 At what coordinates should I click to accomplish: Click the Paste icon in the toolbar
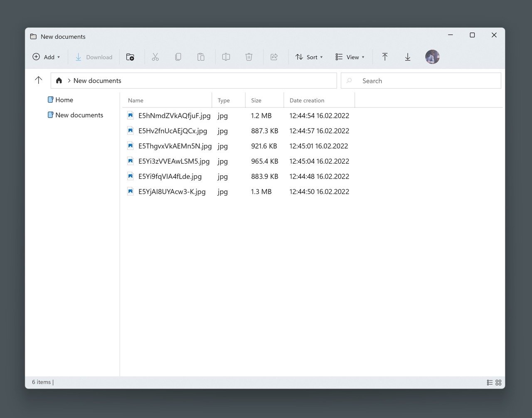(201, 57)
